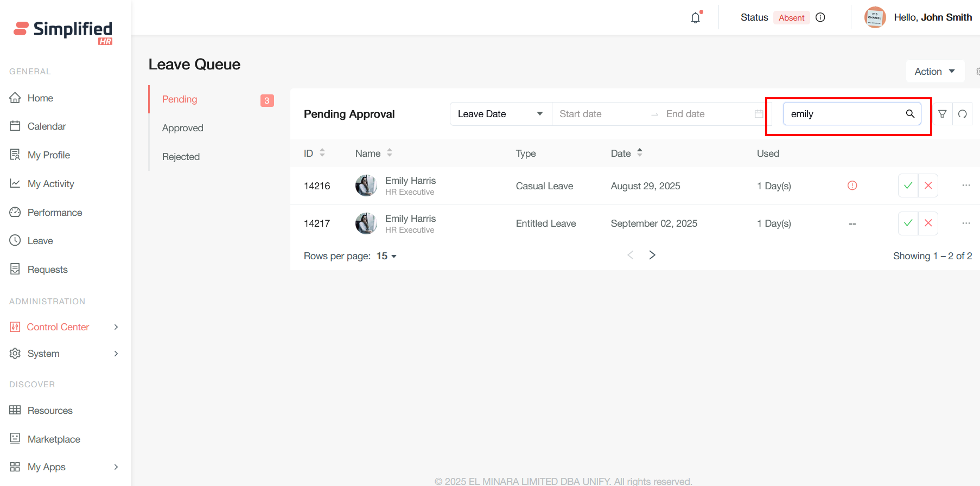Sort the table by ID column

point(322,153)
